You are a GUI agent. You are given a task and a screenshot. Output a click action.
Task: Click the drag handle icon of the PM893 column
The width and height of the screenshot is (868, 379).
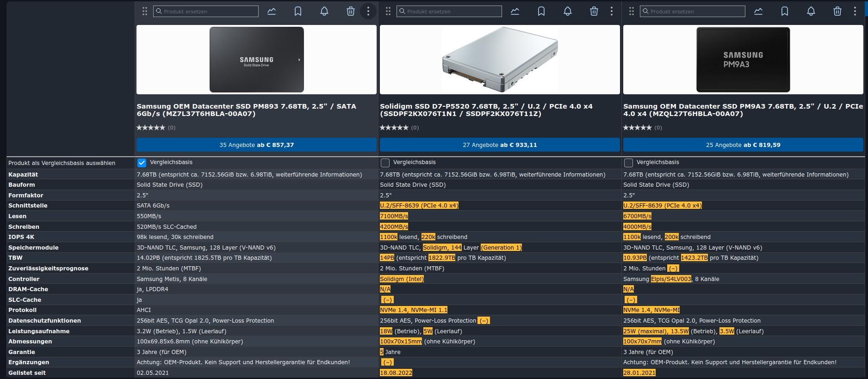click(145, 11)
